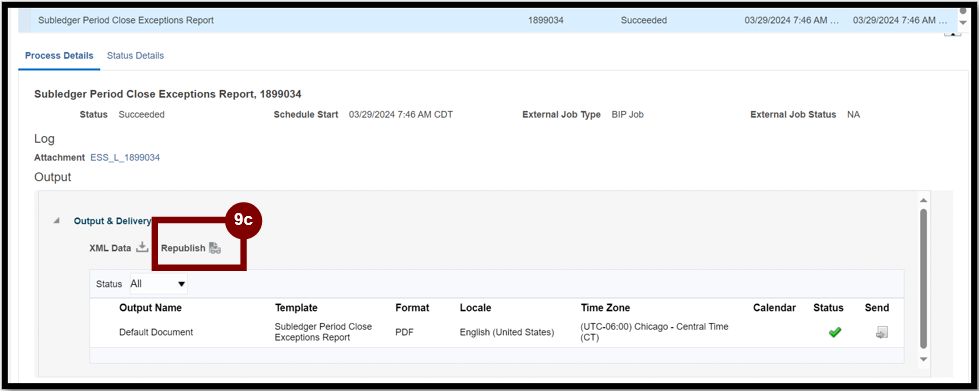Click the output panel scrollbar down arrow
Image resolution: width=979 pixels, height=391 pixels.
923,359
